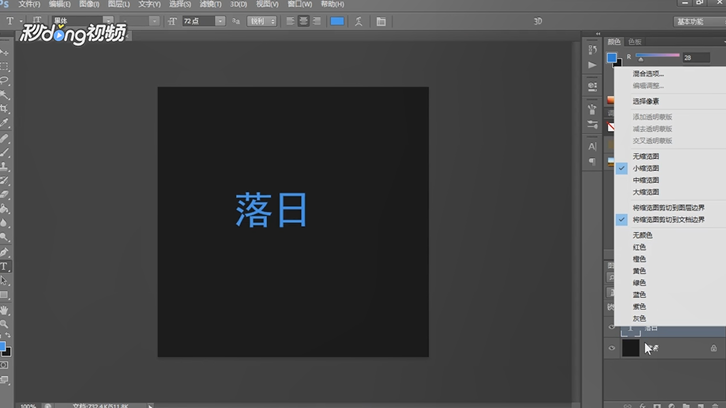Select the Blur tool
726x408 pixels.
click(5, 223)
